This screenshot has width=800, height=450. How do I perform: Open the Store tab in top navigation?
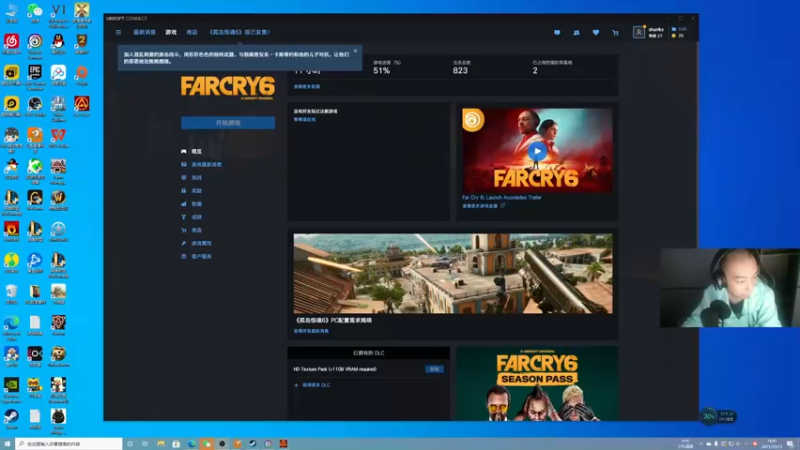point(192,32)
